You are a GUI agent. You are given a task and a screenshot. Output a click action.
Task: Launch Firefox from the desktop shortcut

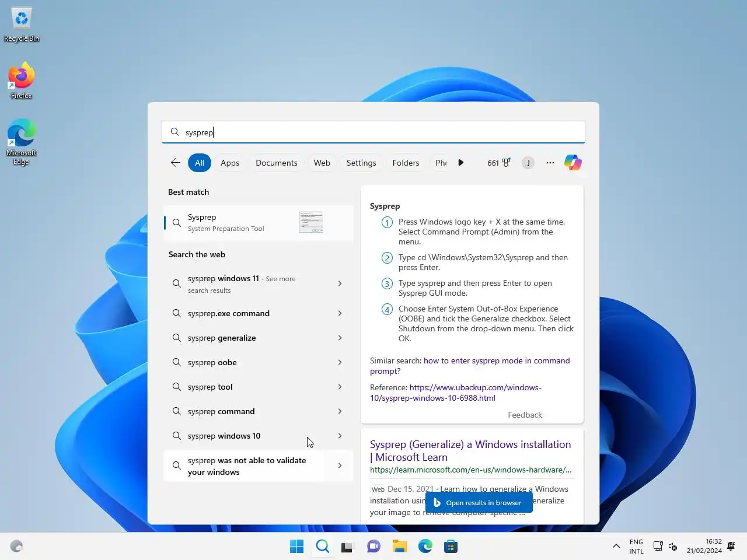click(x=22, y=80)
